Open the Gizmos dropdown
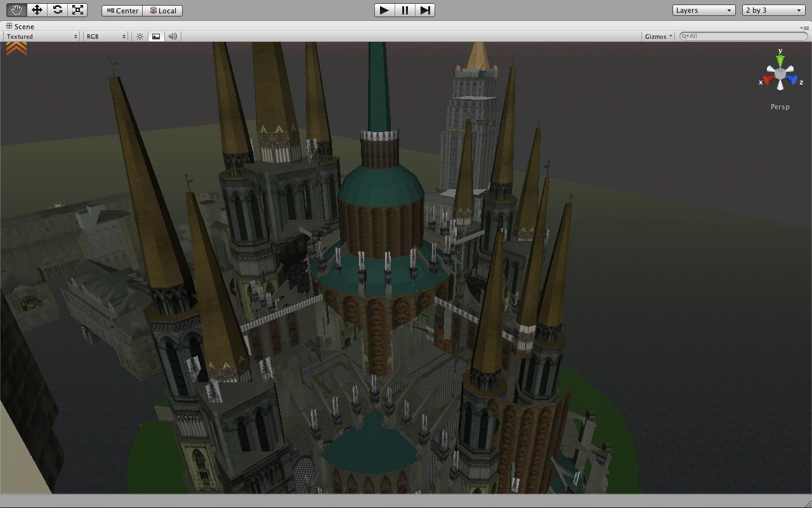Image resolution: width=812 pixels, height=508 pixels. tap(658, 37)
